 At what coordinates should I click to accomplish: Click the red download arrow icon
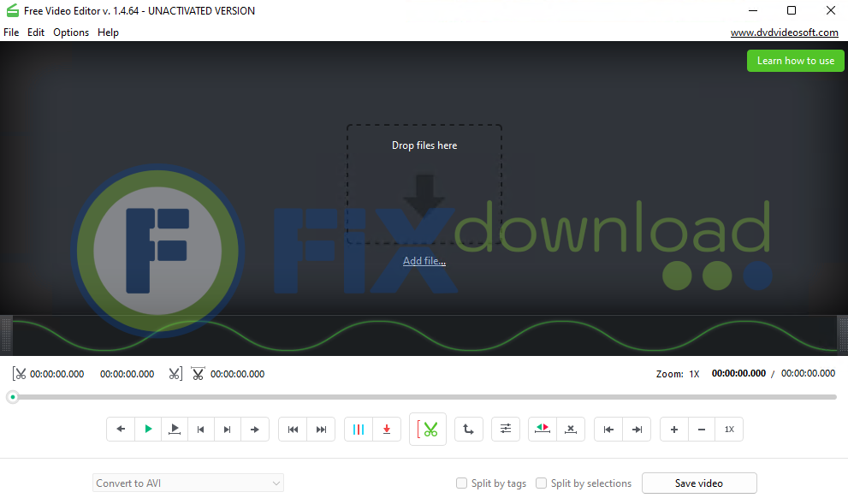[387, 430]
